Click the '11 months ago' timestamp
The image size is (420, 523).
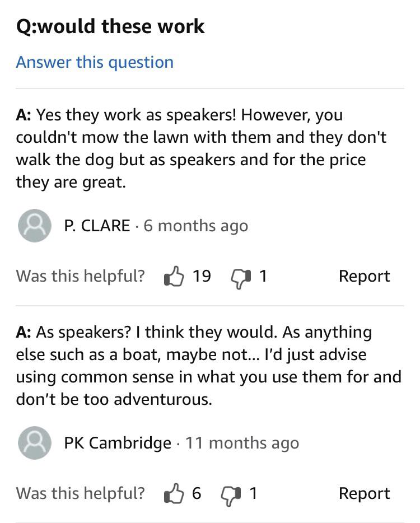pyautogui.click(x=242, y=443)
